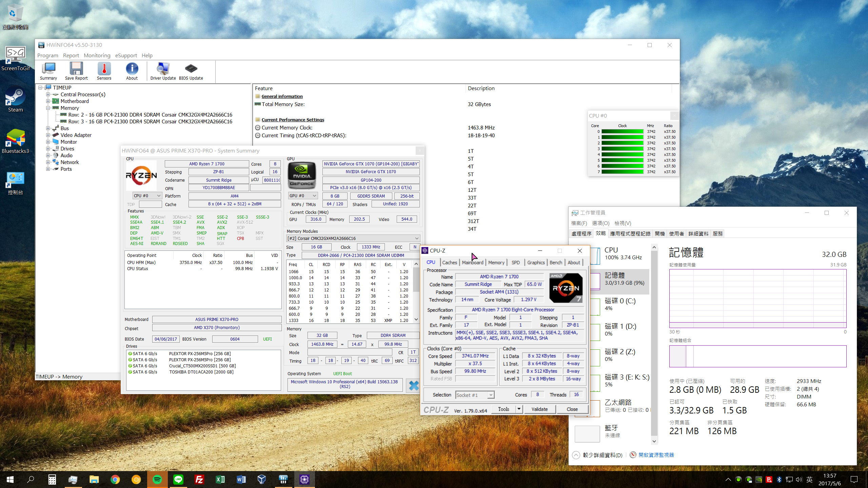Viewport: 868px width, 488px height.
Task: Open the CPU-Z Tools dropdown arrow
Action: 519,409
